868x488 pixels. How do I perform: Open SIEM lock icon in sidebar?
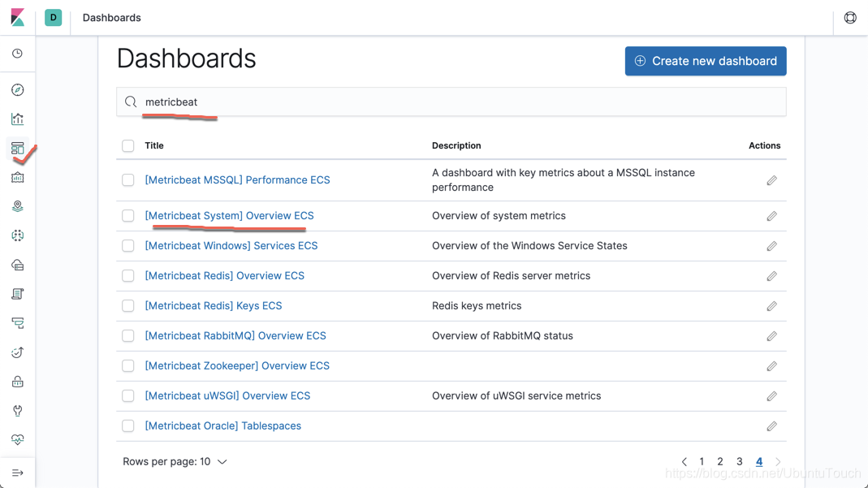point(18,382)
